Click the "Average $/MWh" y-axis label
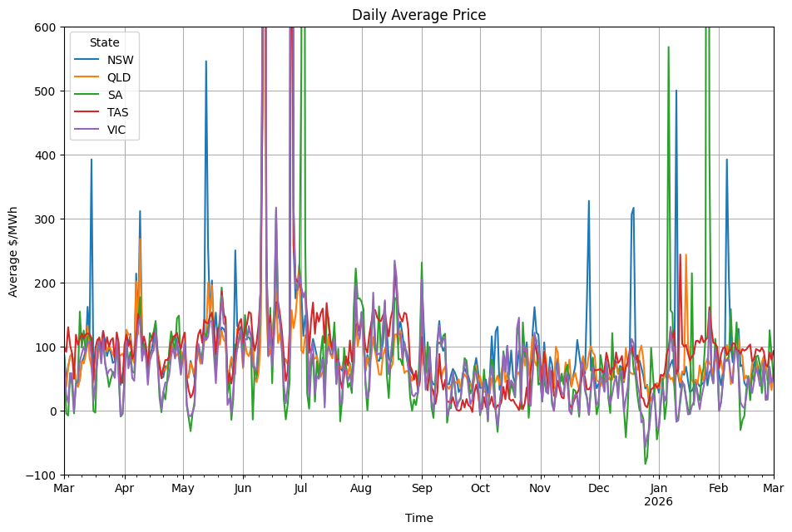Viewport: 792px width, 532px height. coord(13,250)
